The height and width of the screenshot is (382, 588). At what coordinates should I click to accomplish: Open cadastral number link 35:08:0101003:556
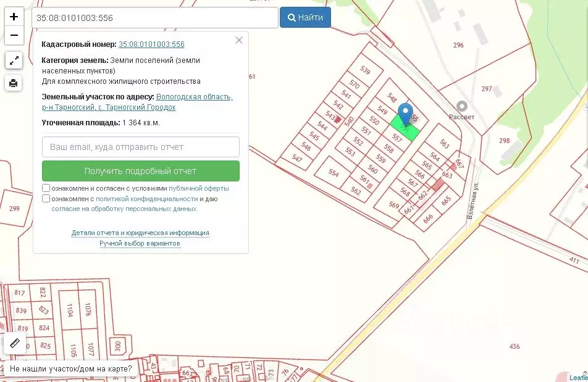point(151,44)
